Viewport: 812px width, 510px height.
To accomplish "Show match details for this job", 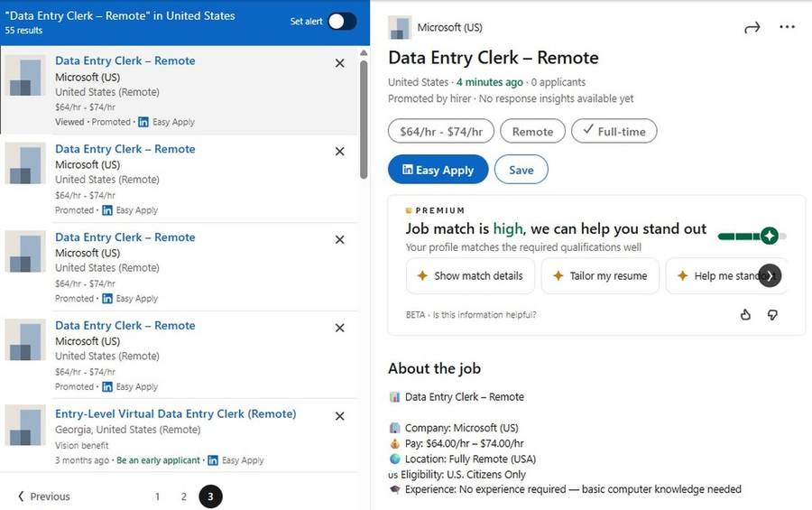I will 470,275.
